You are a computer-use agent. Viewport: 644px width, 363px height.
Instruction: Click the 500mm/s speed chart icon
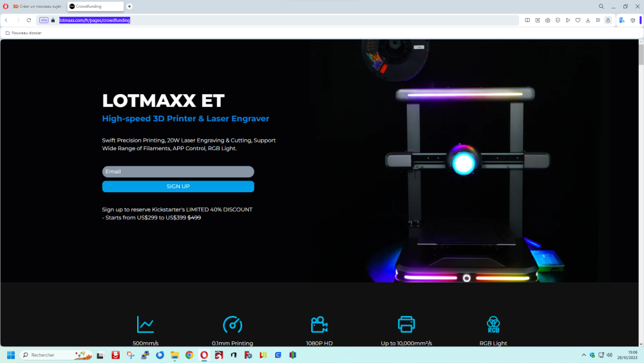click(x=146, y=324)
